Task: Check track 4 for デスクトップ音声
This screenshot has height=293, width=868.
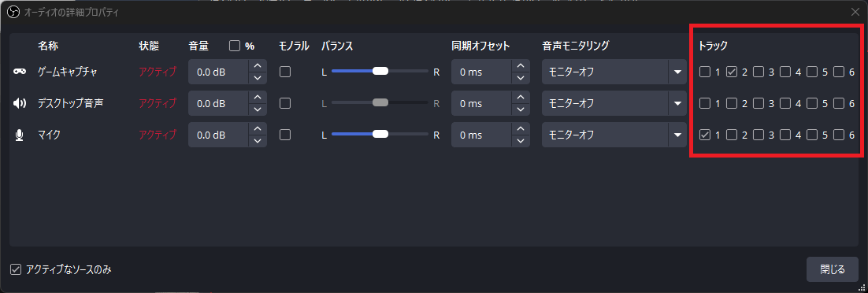Action: tap(785, 103)
